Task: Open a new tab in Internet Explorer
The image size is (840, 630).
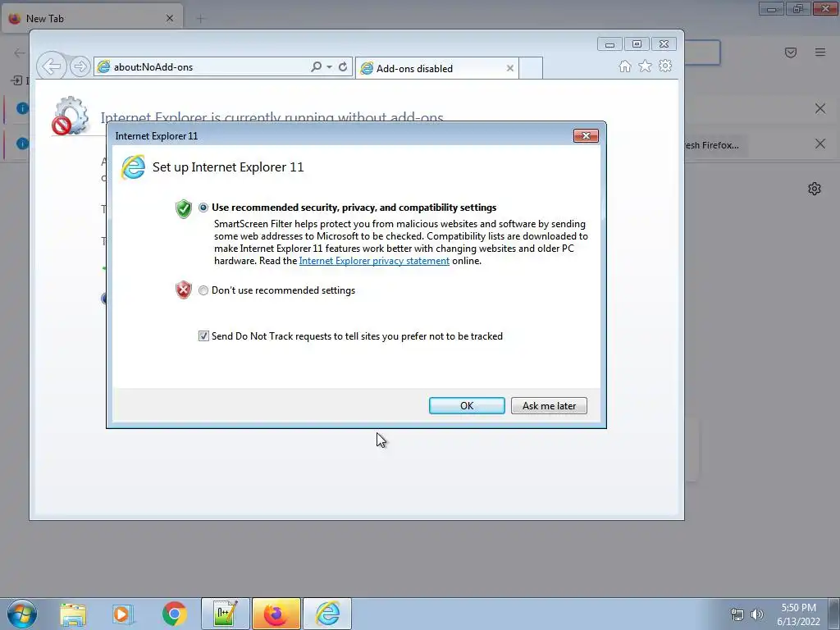Action: click(531, 69)
